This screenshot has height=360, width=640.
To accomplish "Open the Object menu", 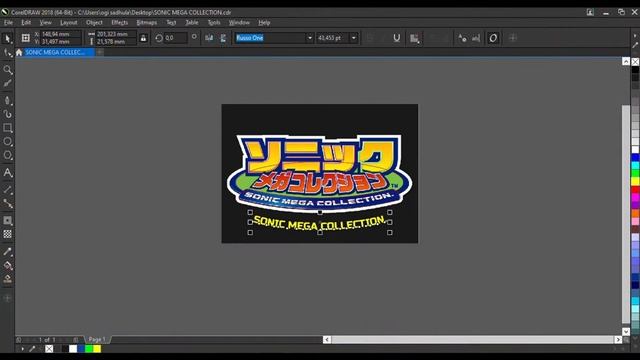I will click(x=94, y=22).
